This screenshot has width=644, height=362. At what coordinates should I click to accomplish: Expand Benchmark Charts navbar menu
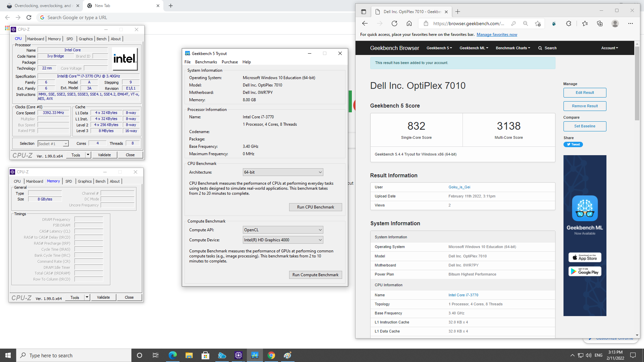coord(513,48)
